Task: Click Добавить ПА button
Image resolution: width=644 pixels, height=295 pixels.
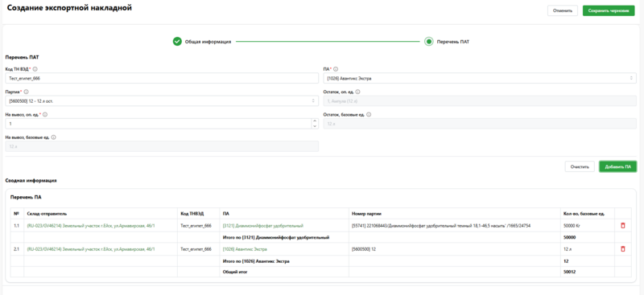Action: [617, 166]
